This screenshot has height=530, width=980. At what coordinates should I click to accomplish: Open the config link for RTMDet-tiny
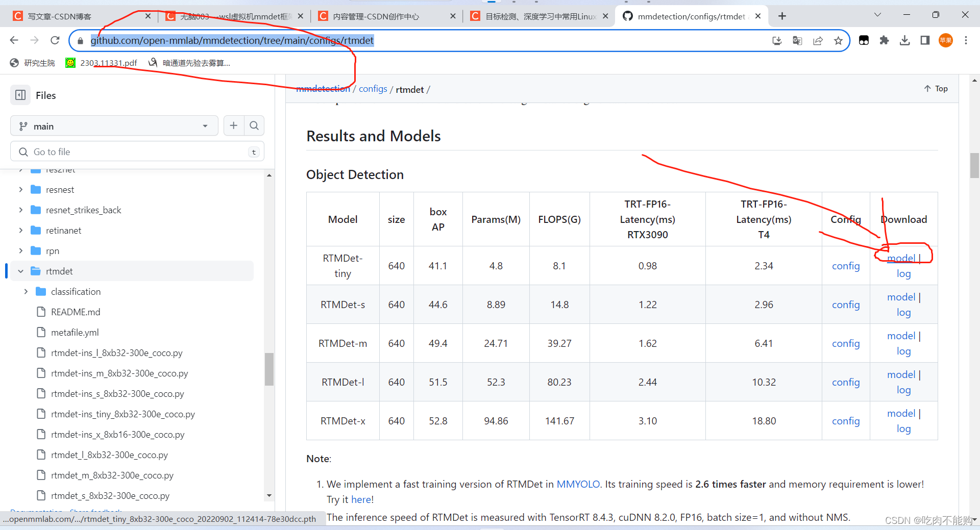coord(846,266)
